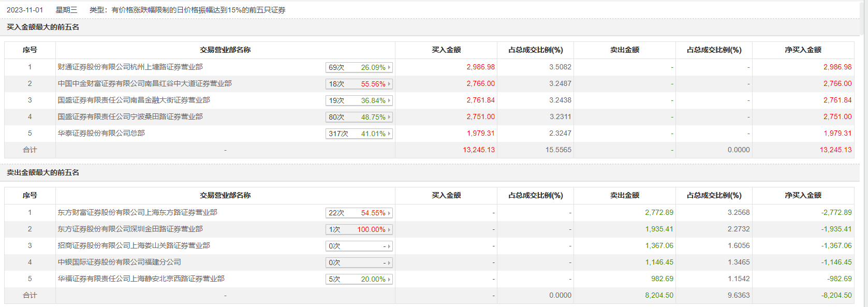The width and height of the screenshot is (868, 307).
Task: Open 东方财富证券上海东方路证券营业部 link
Action: (x=137, y=212)
